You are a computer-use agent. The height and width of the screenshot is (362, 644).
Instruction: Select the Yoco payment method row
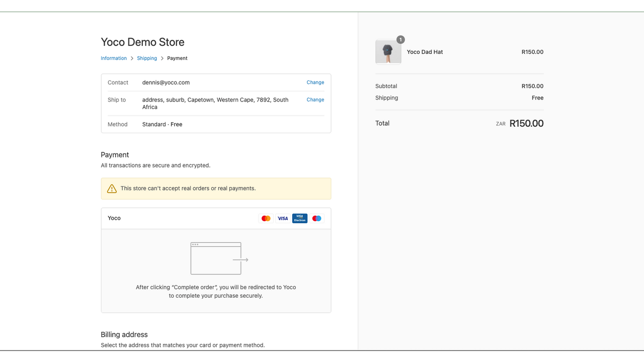[x=216, y=218]
